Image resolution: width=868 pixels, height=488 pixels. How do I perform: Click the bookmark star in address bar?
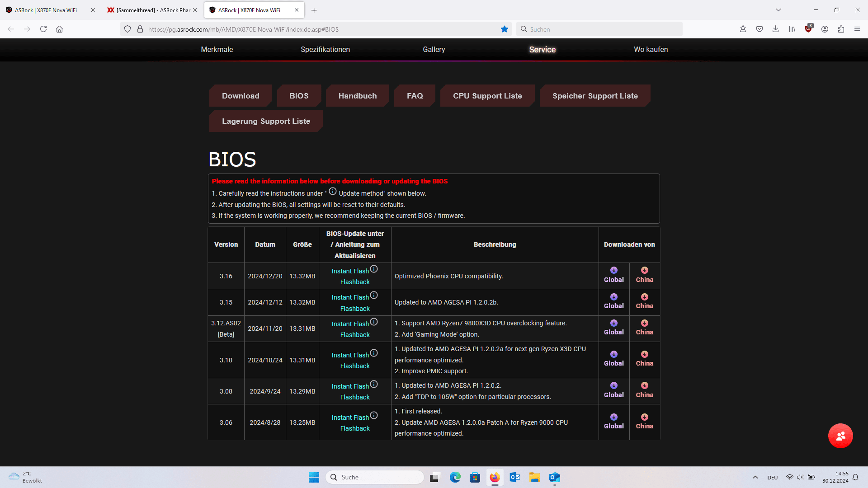pos(505,29)
